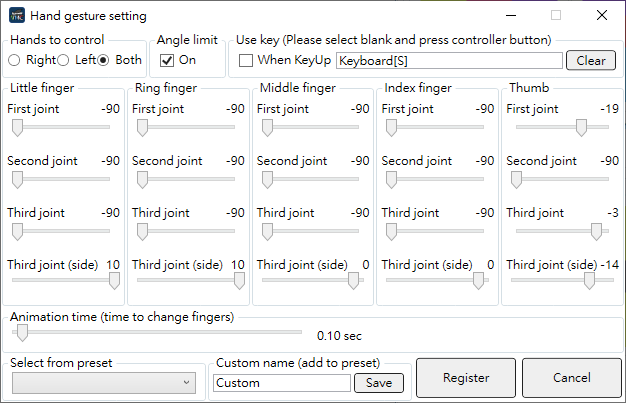
Task: Enable the When KeyUp checkbox
Action: tap(246, 61)
